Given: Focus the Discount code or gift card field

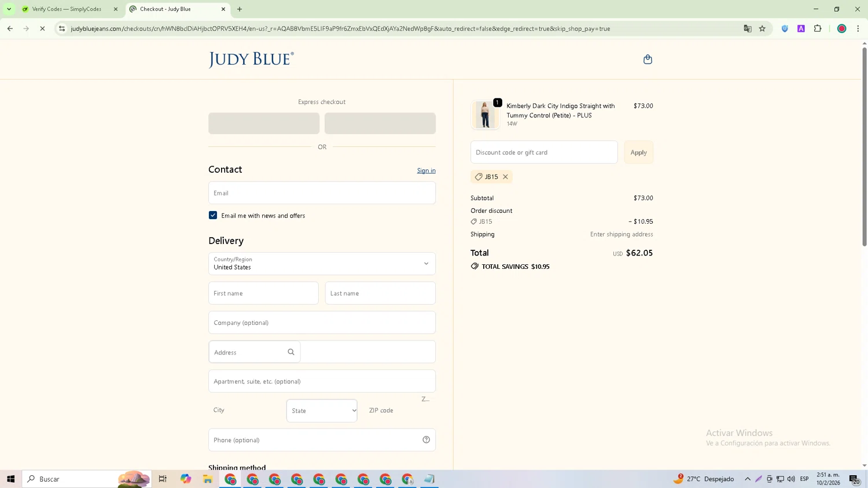Looking at the screenshot, I should coord(544,152).
